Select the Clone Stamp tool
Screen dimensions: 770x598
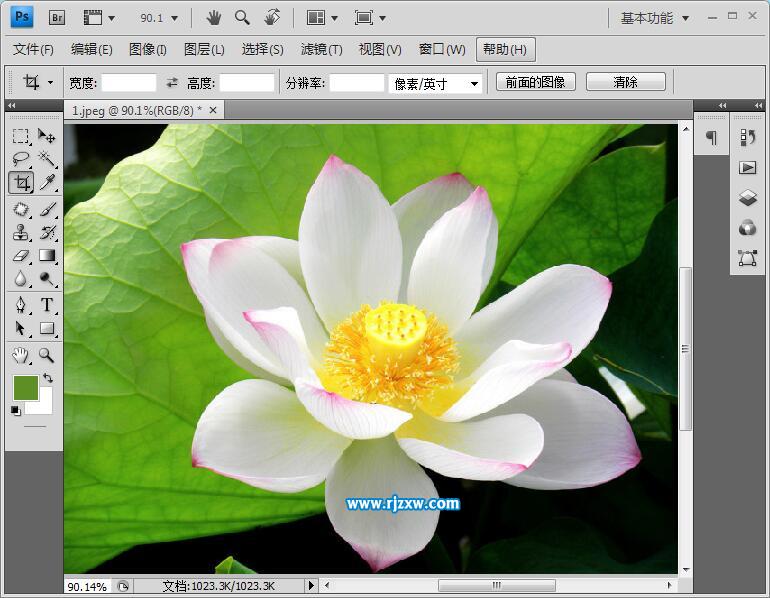(21, 232)
